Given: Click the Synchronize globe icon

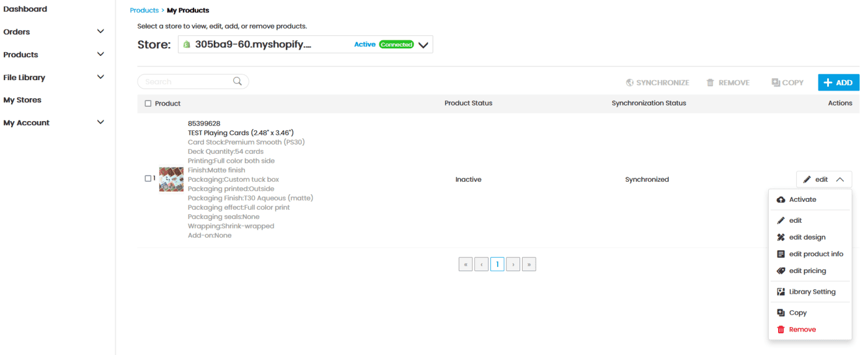Looking at the screenshot, I should point(630,83).
